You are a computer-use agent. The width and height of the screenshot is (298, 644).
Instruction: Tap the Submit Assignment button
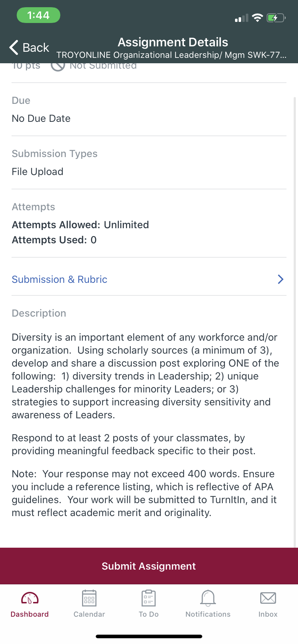[x=149, y=566]
